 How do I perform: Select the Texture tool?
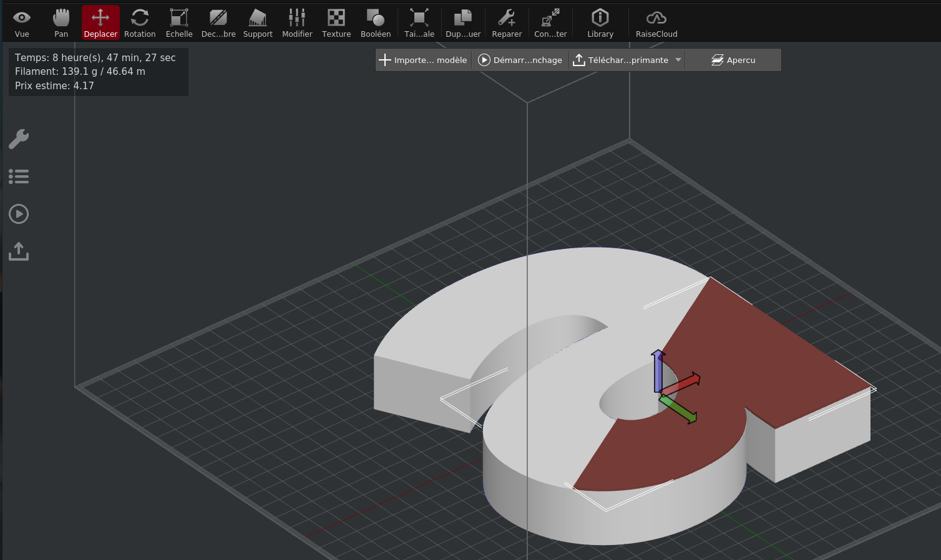click(336, 23)
